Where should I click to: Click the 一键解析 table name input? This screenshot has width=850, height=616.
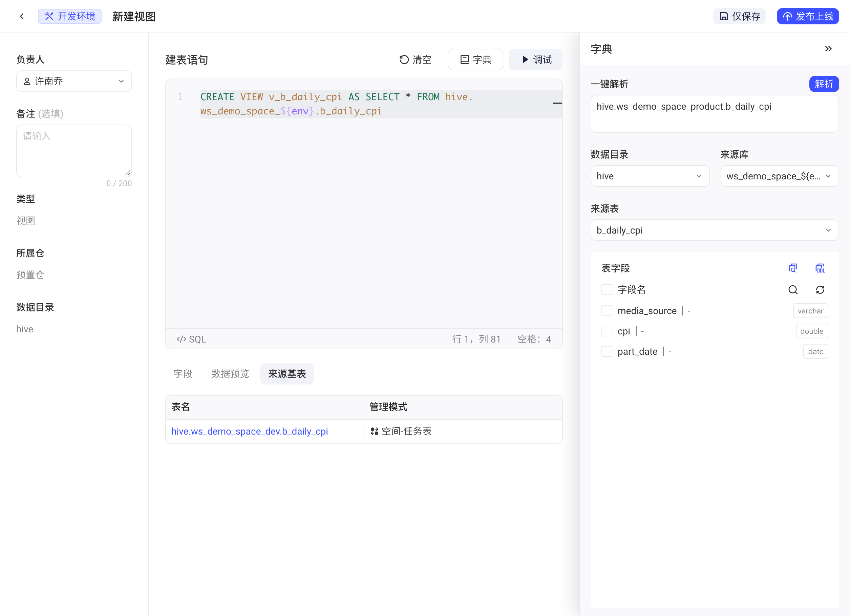(x=714, y=113)
